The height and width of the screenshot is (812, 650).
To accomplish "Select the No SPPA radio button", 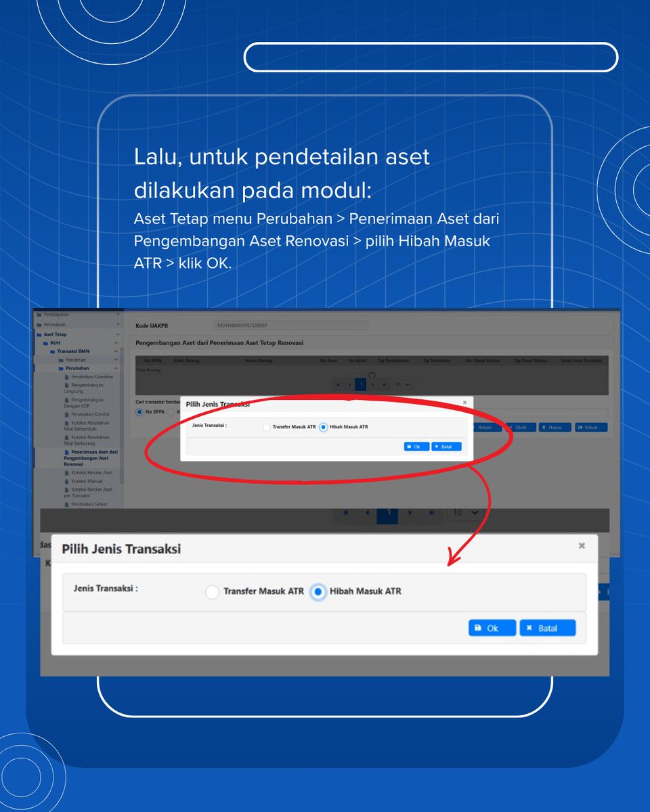I will coord(139,411).
